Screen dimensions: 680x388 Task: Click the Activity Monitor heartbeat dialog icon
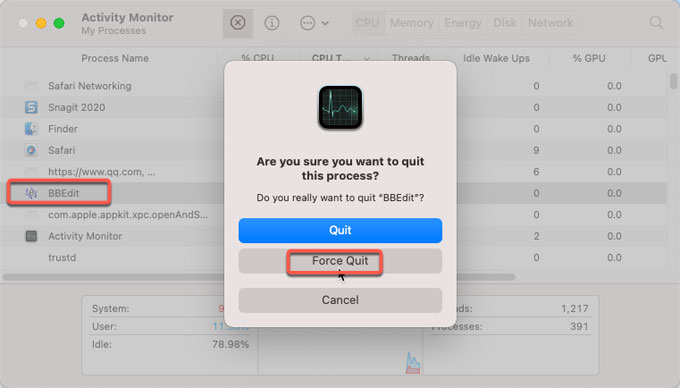[340, 107]
